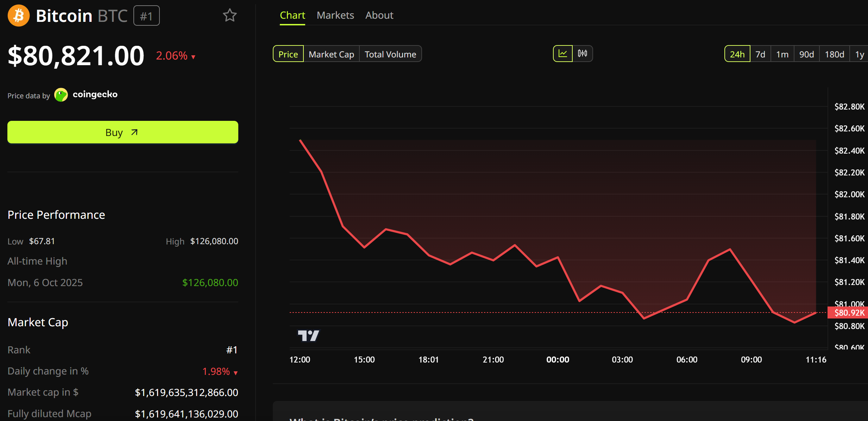Open the About tab
Image resolution: width=868 pixels, height=421 pixels.
(x=379, y=16)
